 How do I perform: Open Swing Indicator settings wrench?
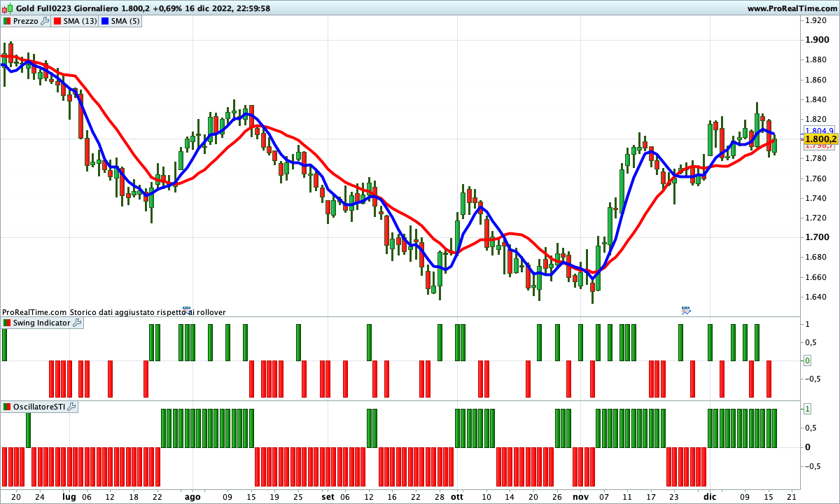(x=77, y=323)
